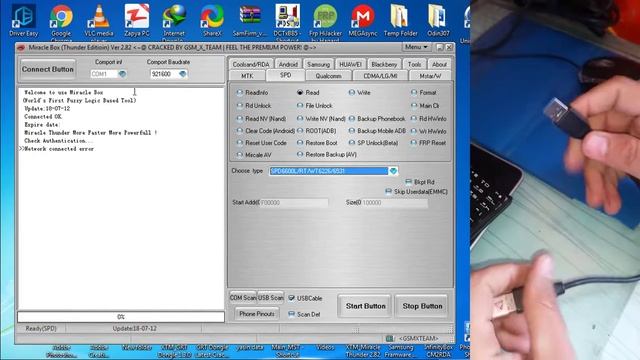Open the Temp Folder desktop icon
The width and height of the screenshot is (640, 360).
coord(400,20)
